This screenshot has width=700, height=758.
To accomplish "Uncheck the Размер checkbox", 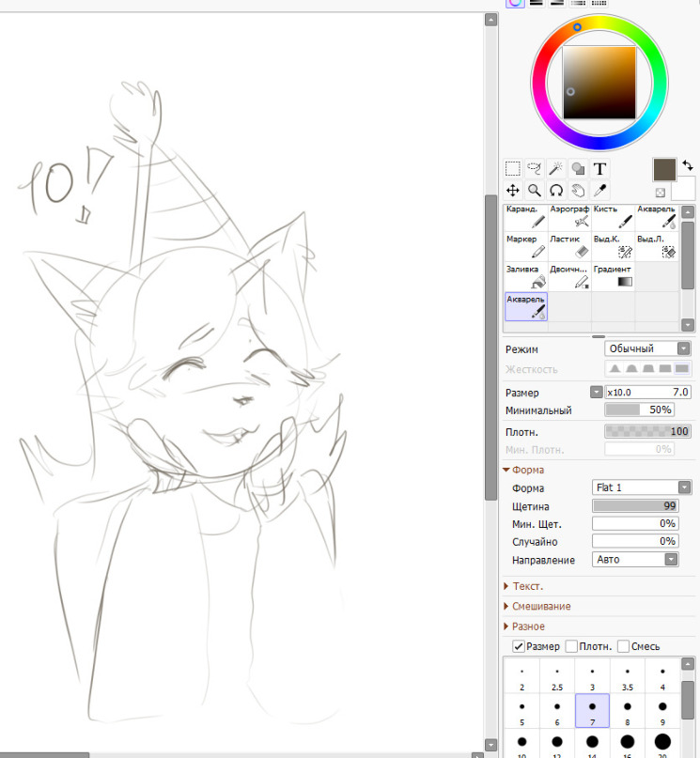I will [x=519, y=646].
